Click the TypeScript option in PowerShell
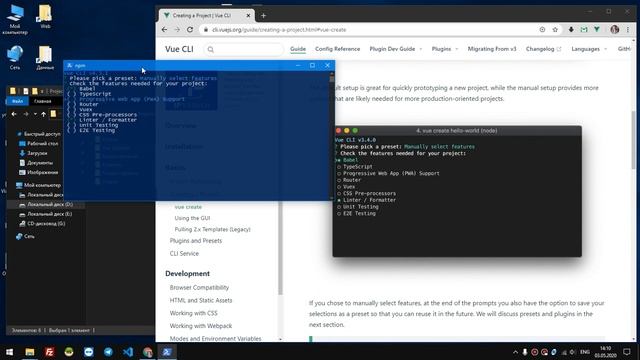The width and height of the screenshot is (640, 360). (95, 94)
